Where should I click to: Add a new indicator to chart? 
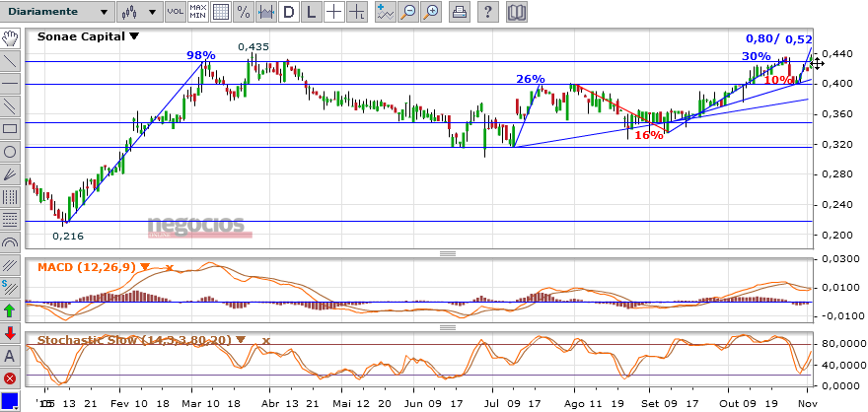pyautogui.click(x=386, y=12)
